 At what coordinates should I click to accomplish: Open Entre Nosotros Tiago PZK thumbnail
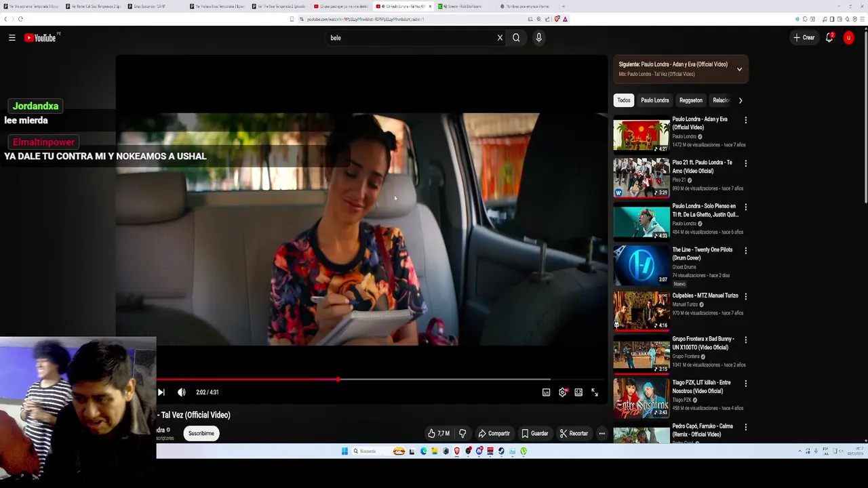(x=641, y=399)
